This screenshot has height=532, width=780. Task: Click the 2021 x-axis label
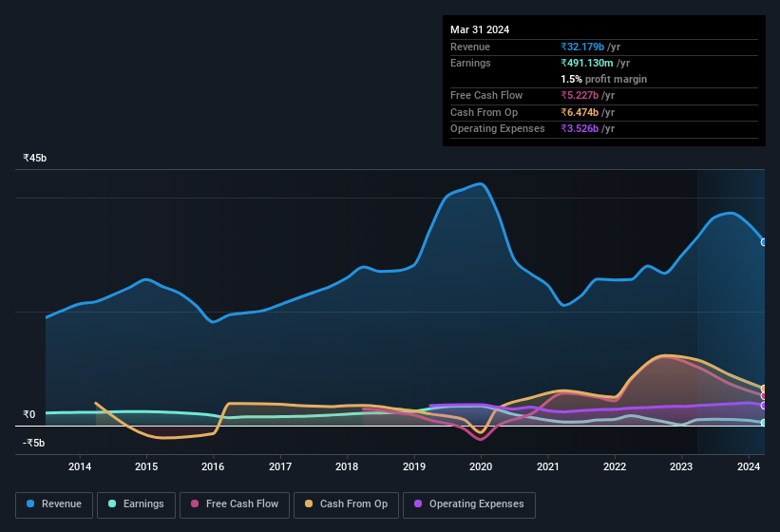click(547, 466)
